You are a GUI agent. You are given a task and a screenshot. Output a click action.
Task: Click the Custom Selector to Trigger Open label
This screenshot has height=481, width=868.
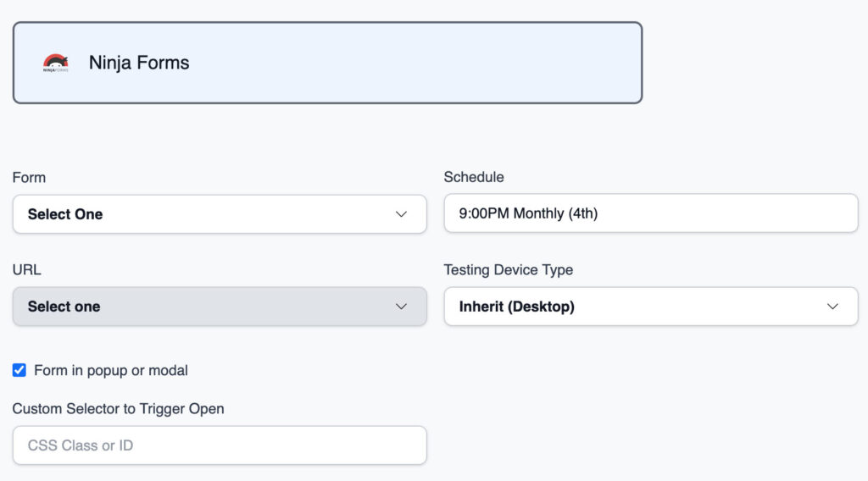[x=118, y=408]
